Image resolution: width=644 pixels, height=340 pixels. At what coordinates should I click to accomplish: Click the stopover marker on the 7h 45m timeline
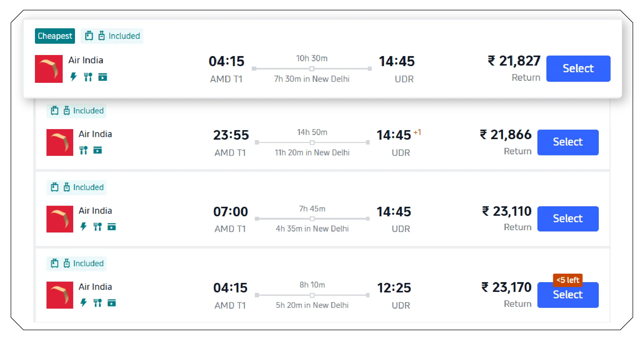[x=312, y=219]
